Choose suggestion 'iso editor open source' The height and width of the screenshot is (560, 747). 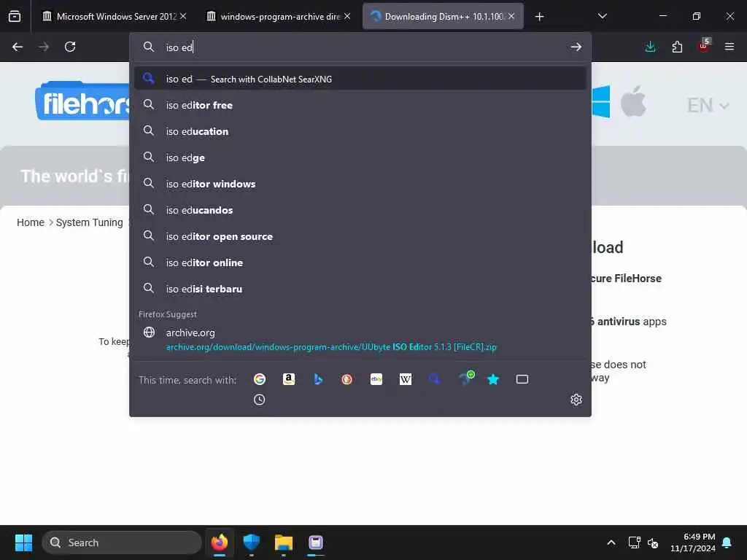coord(360,236)
